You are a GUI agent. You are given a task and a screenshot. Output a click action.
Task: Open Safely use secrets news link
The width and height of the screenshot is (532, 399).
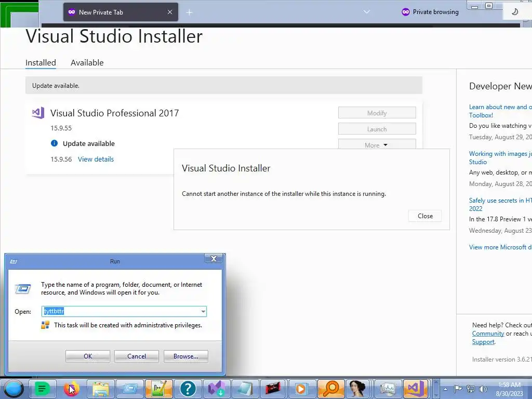click(500, 205)
